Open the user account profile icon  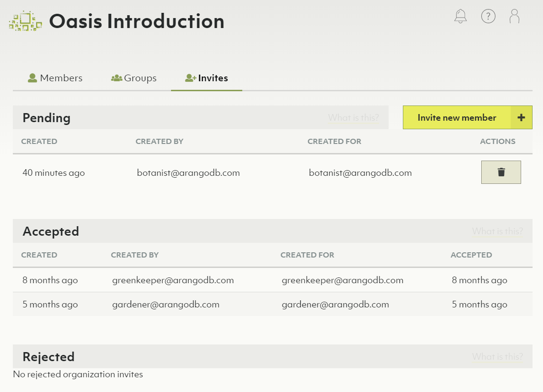coord(514,16)
